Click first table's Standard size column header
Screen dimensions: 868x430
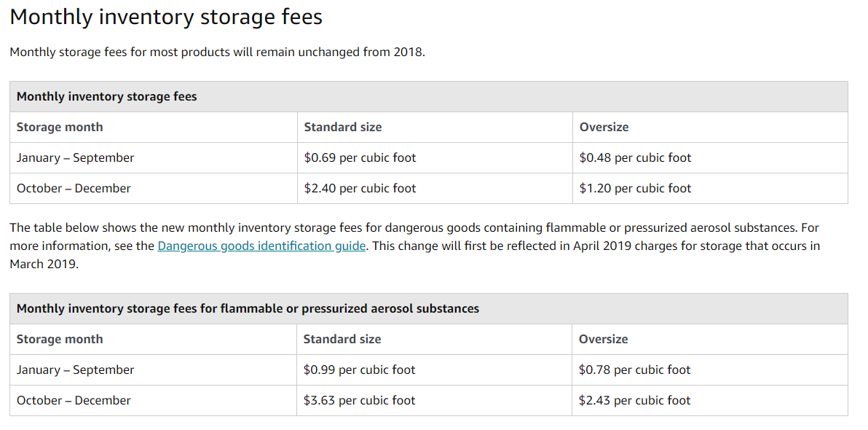(x=435, y=128)
